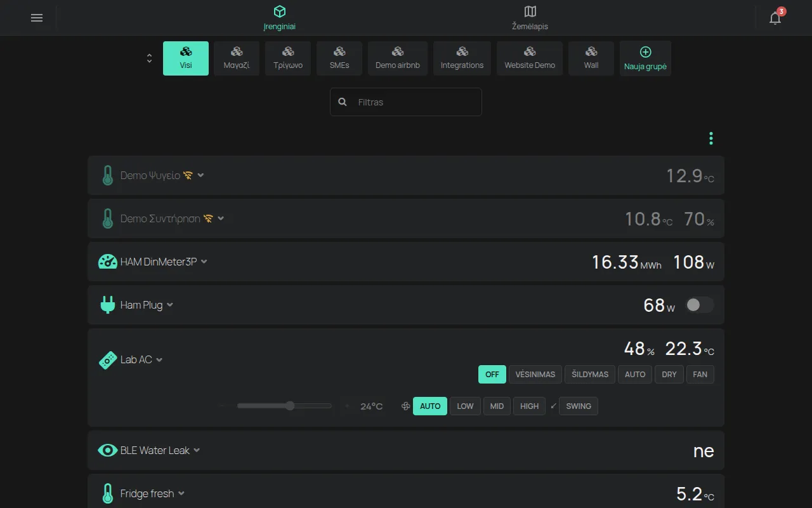Collapse the Lab AC device
Image resolution: width=812 pixels, height=508 pixels.
click(x=159, y=359)
